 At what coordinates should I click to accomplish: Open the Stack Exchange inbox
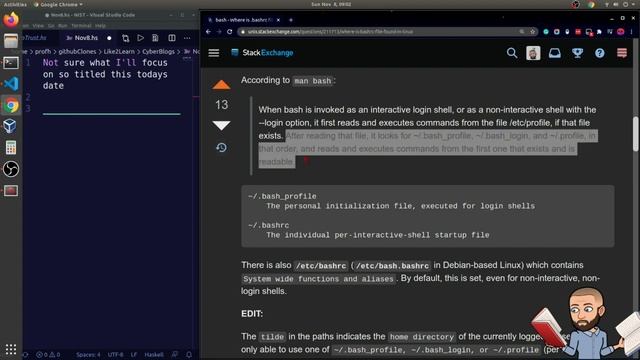(555, 53)
